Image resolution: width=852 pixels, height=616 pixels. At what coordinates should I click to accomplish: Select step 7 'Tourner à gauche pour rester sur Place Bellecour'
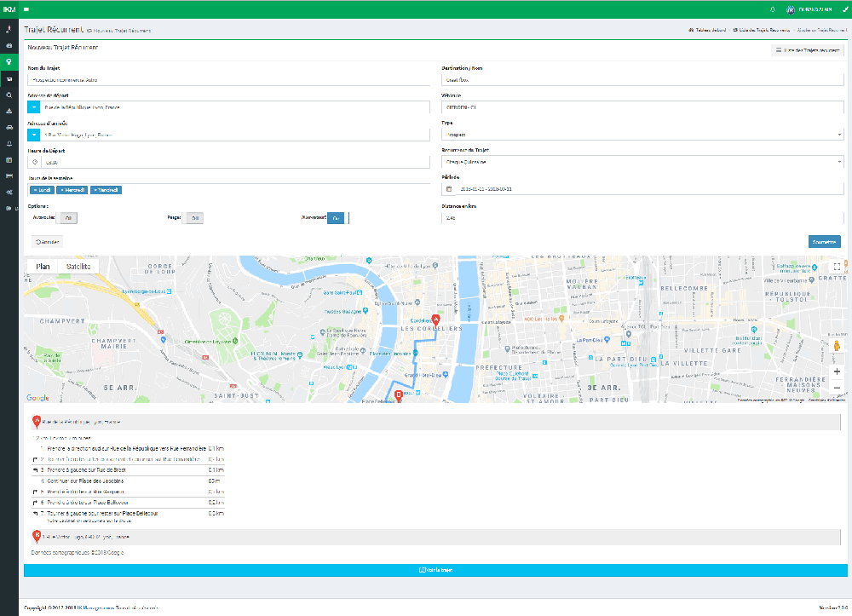tap(129, 516)
